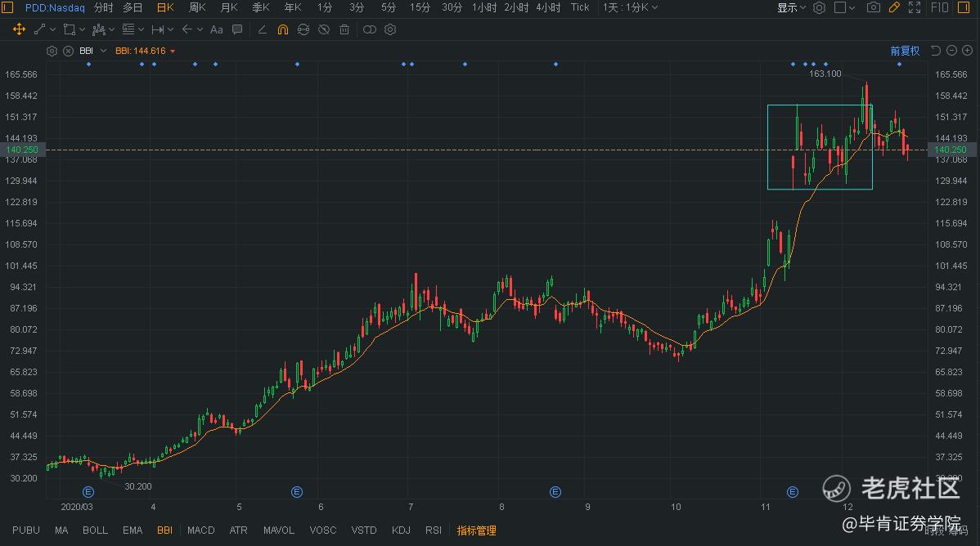
Task: Switch to the 周K weekly chart tab
Action: click(x=197, y=7)
